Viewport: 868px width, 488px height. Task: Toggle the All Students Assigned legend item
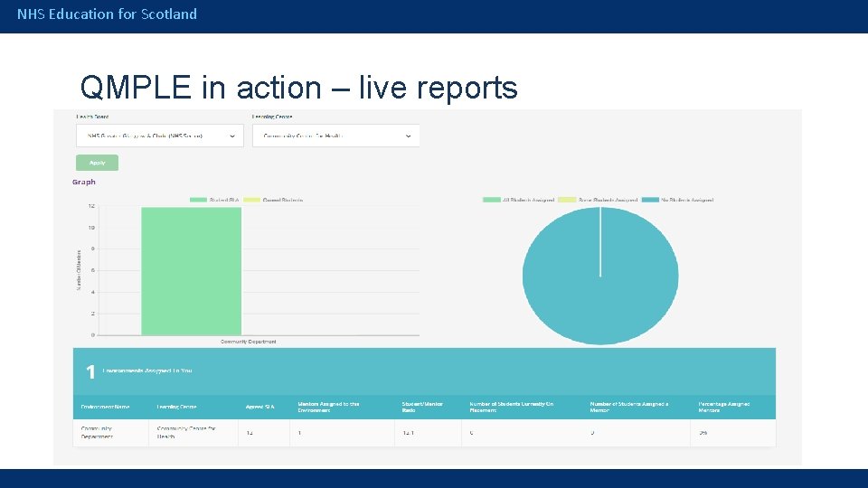518,200
